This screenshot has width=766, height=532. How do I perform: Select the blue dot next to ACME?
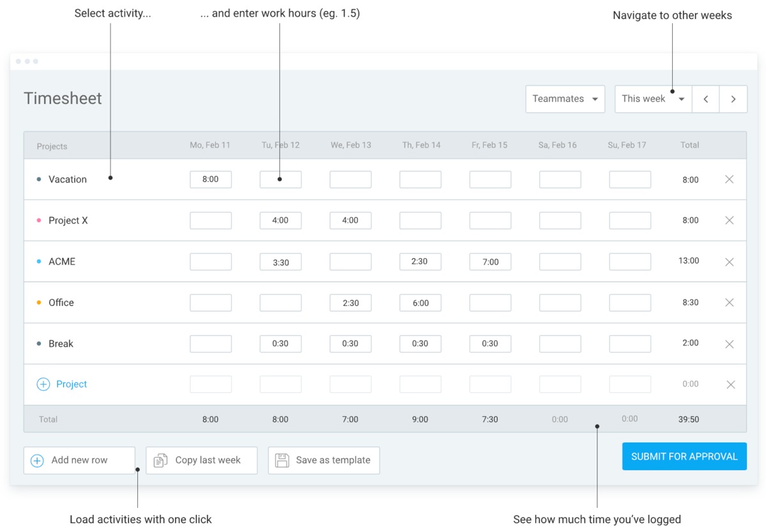pyautogui.click(x=40, y=261)
